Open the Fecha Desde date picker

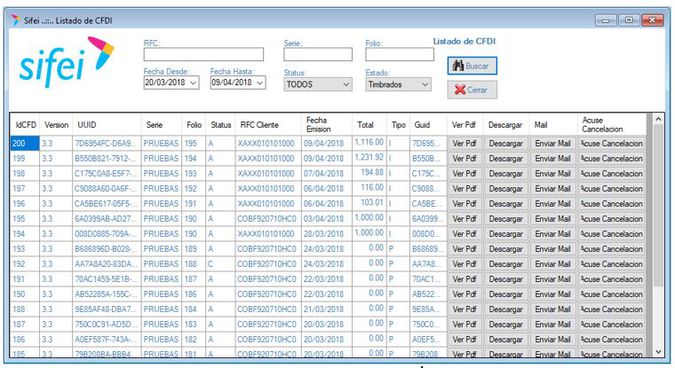[194, 83]
